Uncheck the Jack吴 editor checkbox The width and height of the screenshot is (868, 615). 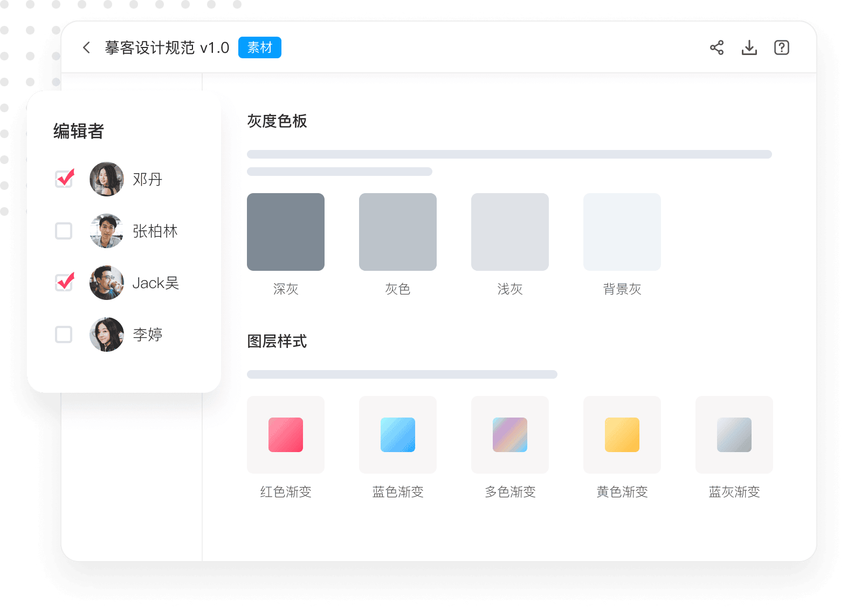[x=64, y=283]
